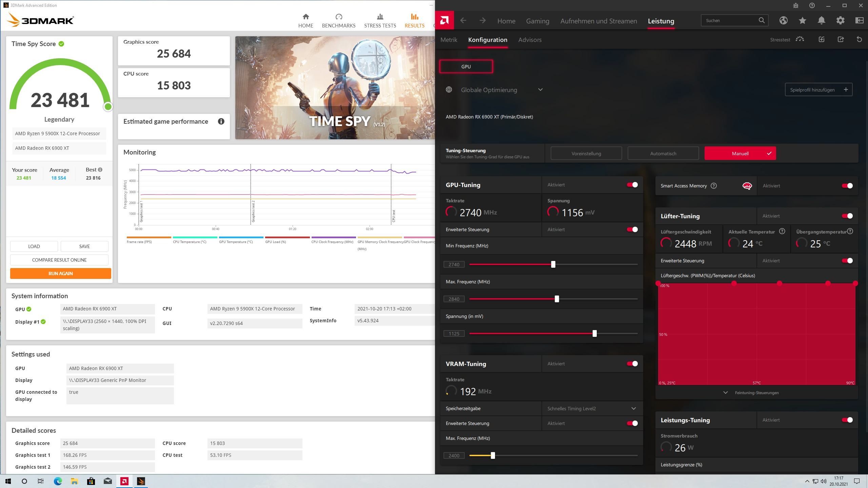The width and height of the screenshot is (868, 488).
Task: Click Min Frequenz slider handle
Action: tap(553, 264)
